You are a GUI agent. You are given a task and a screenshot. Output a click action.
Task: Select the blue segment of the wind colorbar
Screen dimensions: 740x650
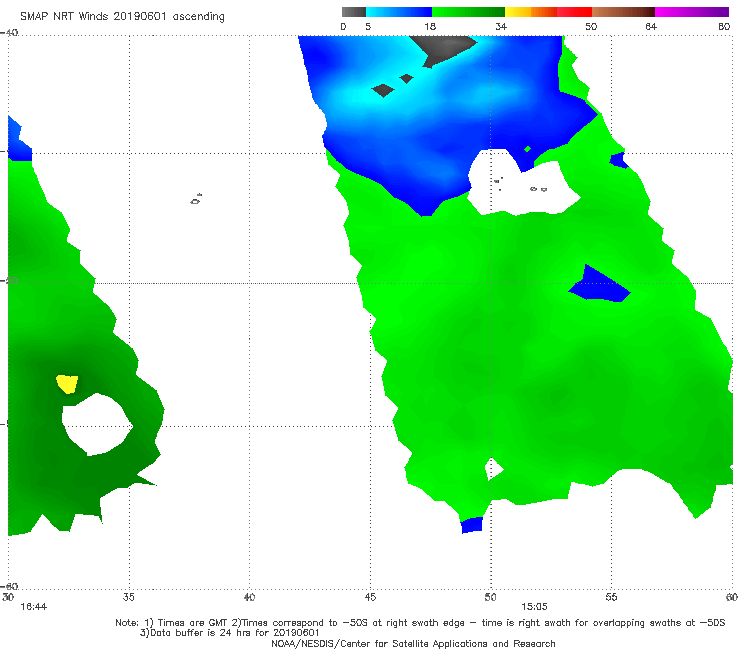point(399,12)
